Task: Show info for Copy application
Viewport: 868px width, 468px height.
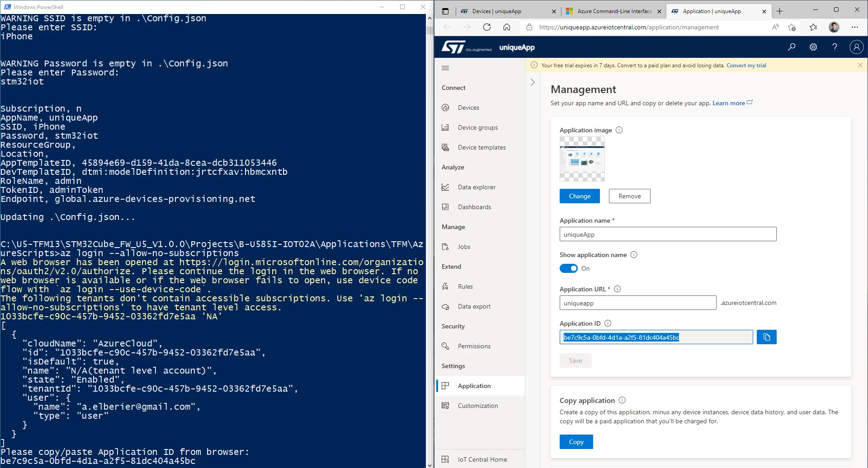Action: (622, 400)
